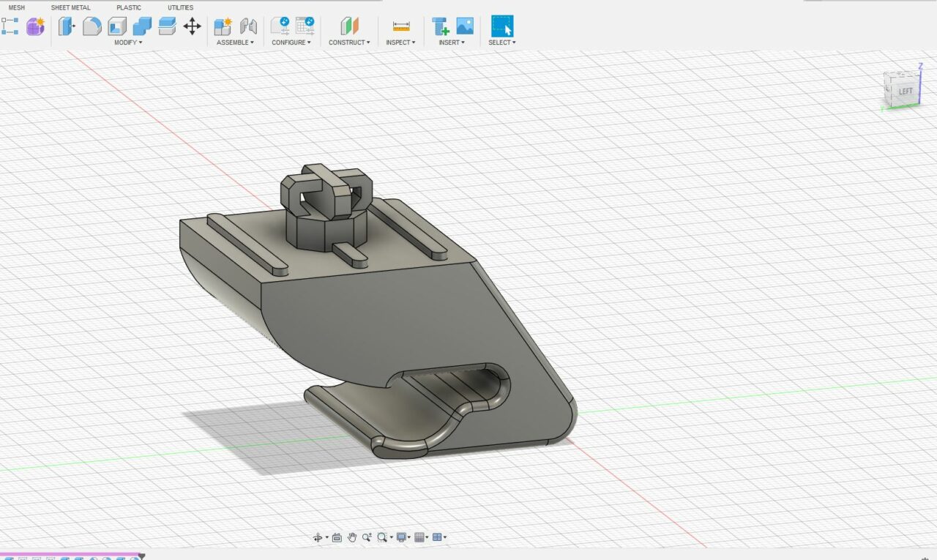Create a New Component
This screenshot has width=937, height=560.
[223, 26]
